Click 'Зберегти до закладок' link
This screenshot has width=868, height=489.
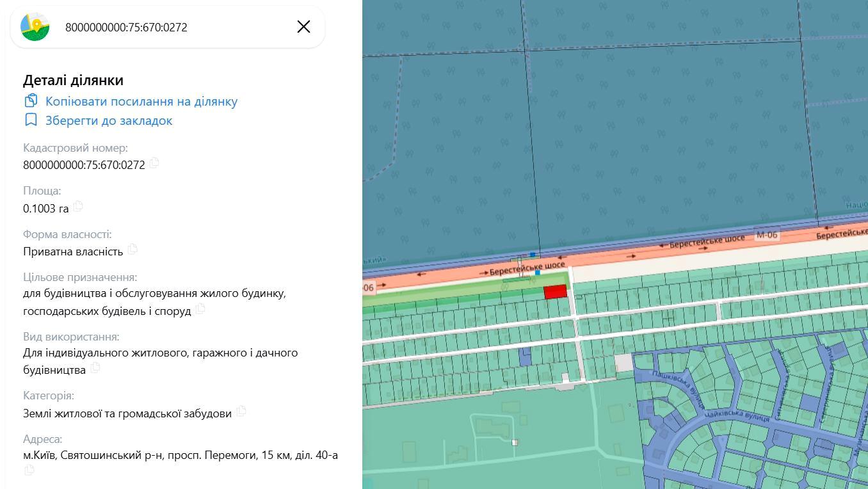109,120
